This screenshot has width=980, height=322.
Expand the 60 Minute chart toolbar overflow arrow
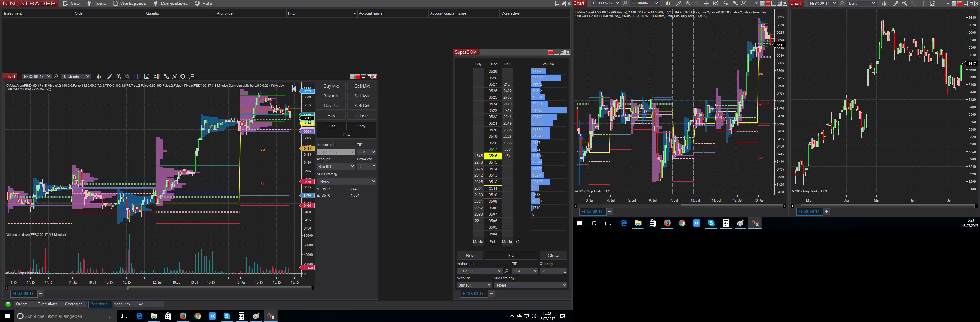[756, 3]
